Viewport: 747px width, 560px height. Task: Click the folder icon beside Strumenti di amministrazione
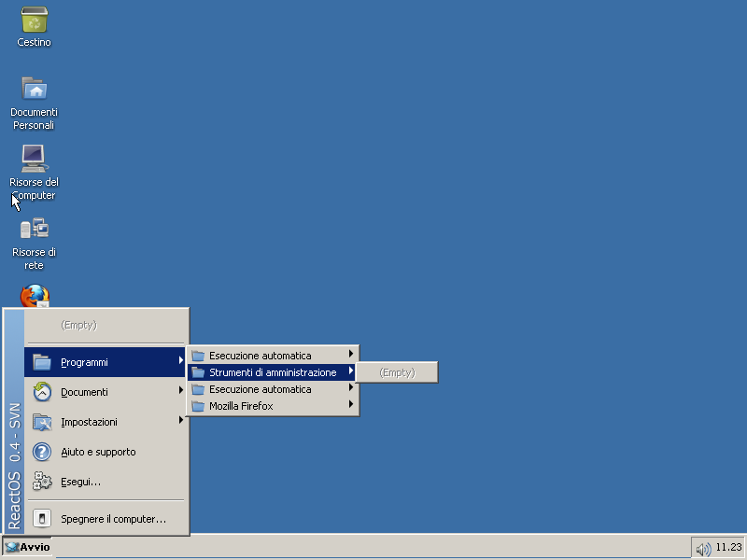pos(198,372)
